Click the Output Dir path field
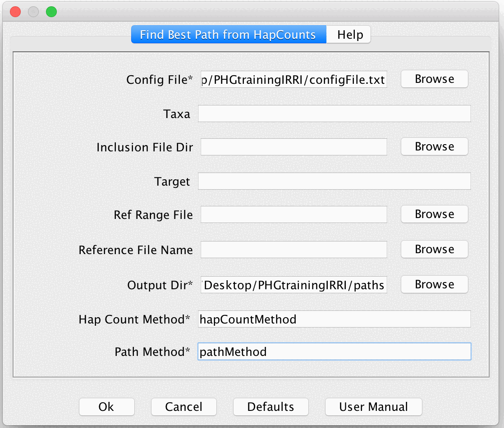The height and width of the screenshot is (428, 504). [x=293, y=285]
